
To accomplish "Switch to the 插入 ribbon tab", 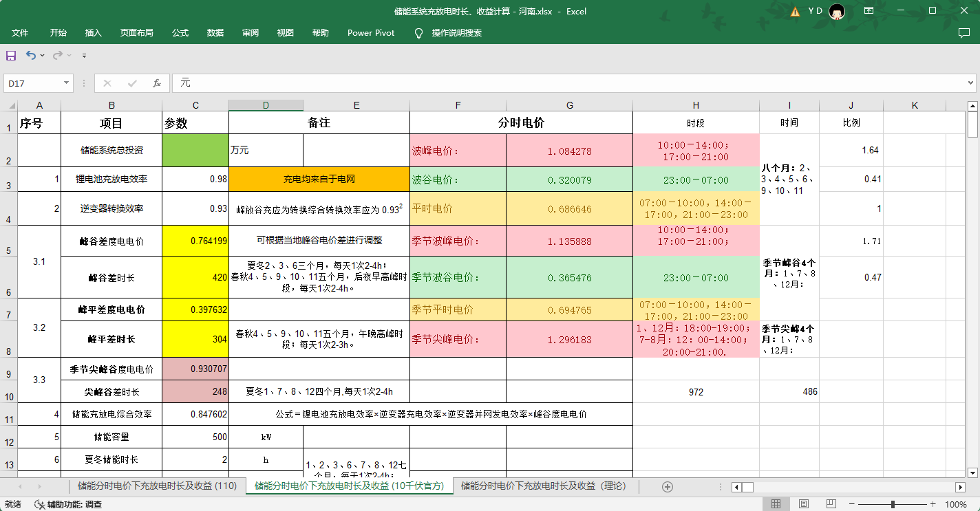I will 93,32.
